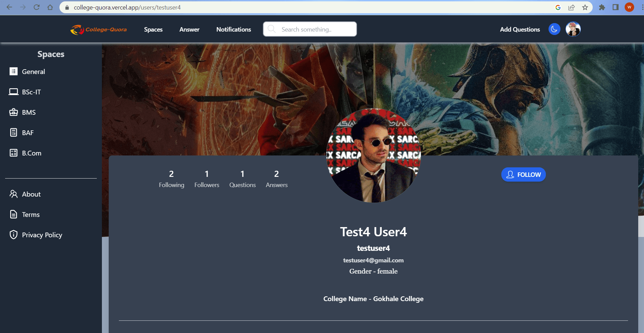Viewport: 644px width, 333px height.
Task: Open B.Com space link
Action: coord(32,153)
